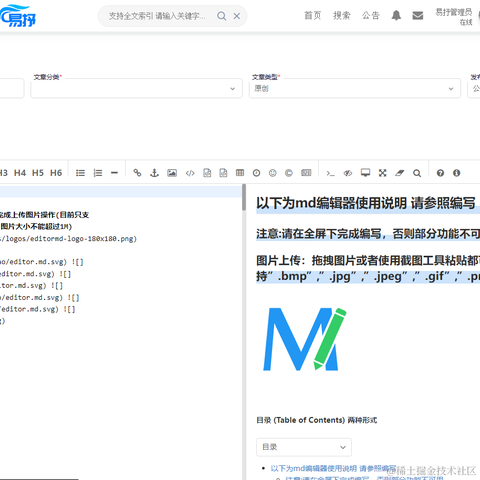Click the highlighted first line in the editor

tap(121, 191)
